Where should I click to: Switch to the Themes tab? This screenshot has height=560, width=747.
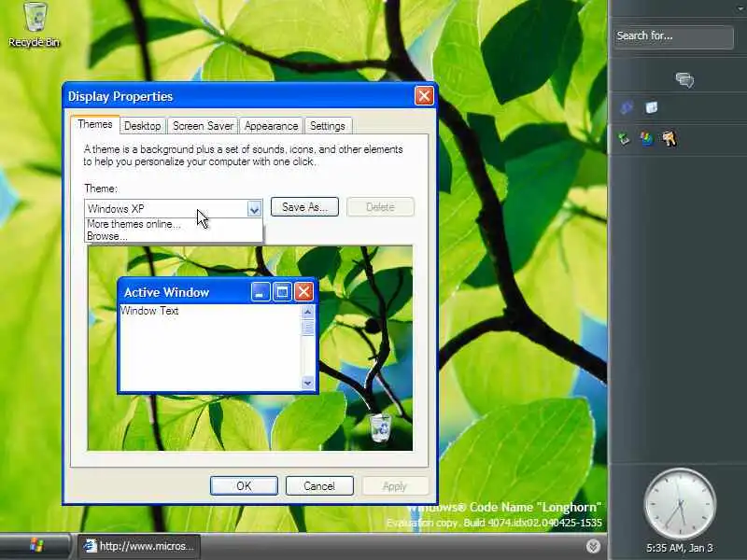pos(95,124)
